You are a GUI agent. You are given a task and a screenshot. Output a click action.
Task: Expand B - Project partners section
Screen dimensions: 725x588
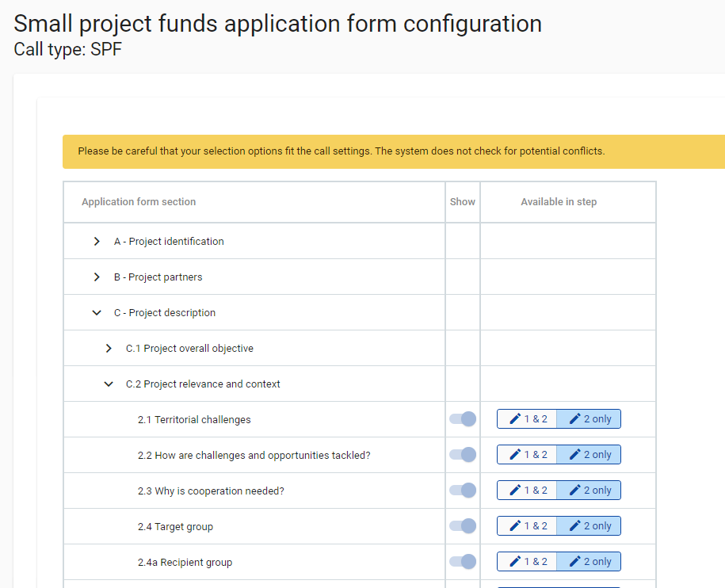click(97, 277)
